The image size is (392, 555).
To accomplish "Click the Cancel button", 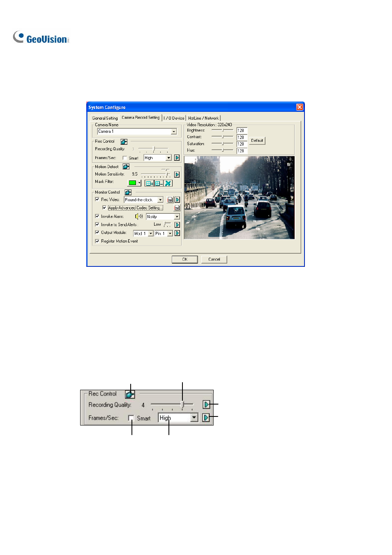I will click(x=214, y=259).
